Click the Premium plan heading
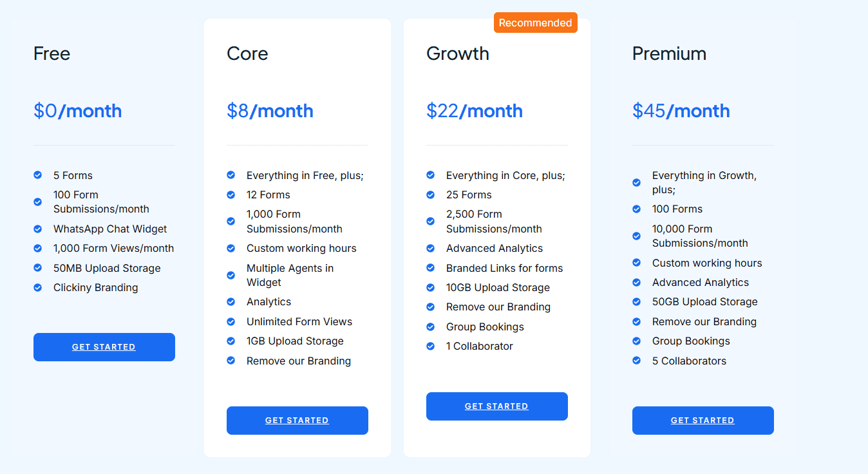This screenshot has height=474, width=868. pyautogui.click(x=669, y=53)
